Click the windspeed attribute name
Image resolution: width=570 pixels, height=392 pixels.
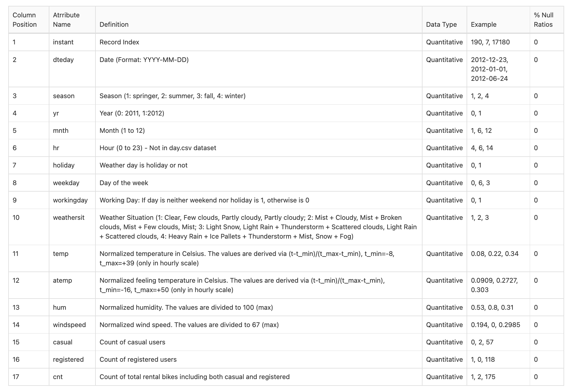click(x=69, y=325)
